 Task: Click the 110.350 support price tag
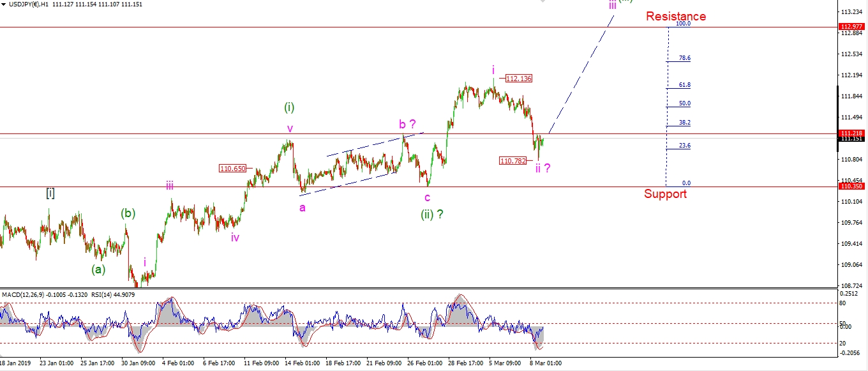pyautogui.click(x=852, y=186)
